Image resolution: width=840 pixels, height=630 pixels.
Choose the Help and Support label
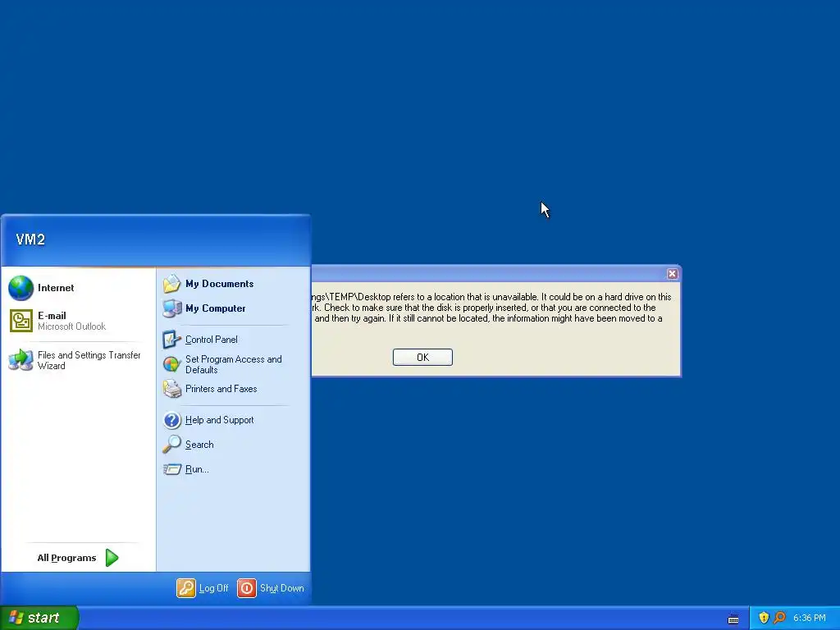tap(220, 420)
